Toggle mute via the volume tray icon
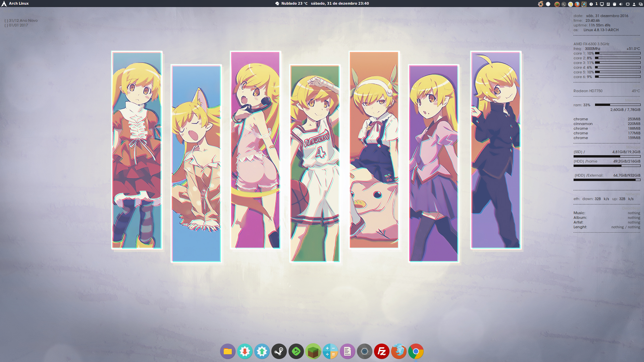Screen dimensions: 644x362 click(x=621, y=4)
